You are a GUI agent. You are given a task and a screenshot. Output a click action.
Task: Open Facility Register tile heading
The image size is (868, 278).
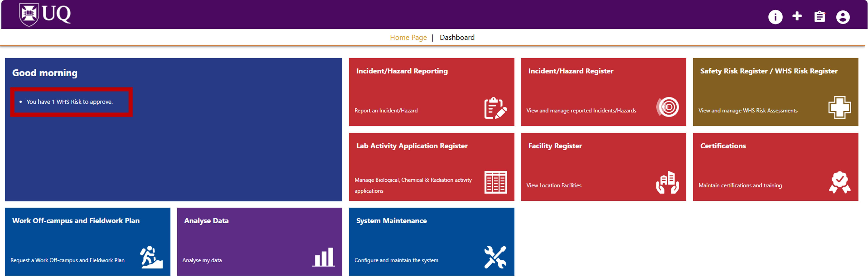555,146
